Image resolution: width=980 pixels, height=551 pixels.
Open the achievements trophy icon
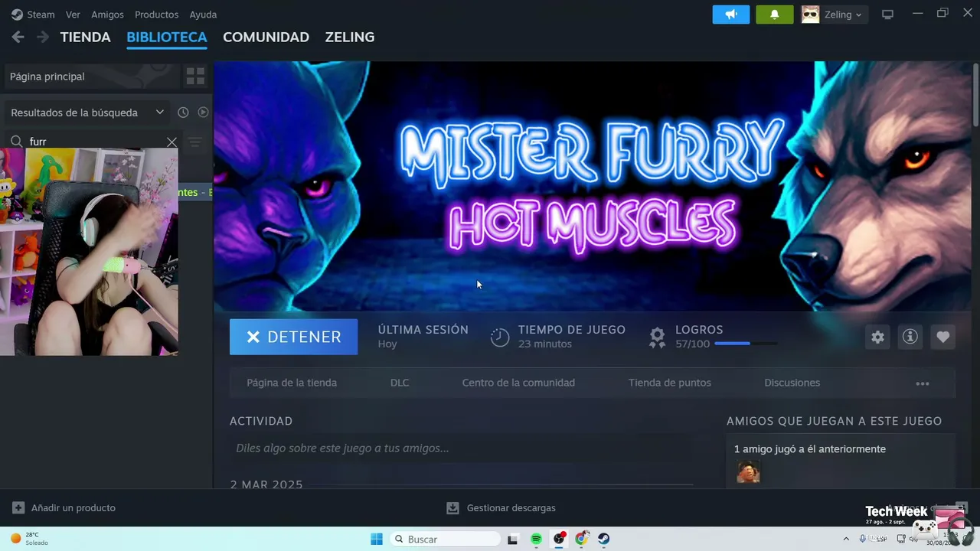(657, 337)
